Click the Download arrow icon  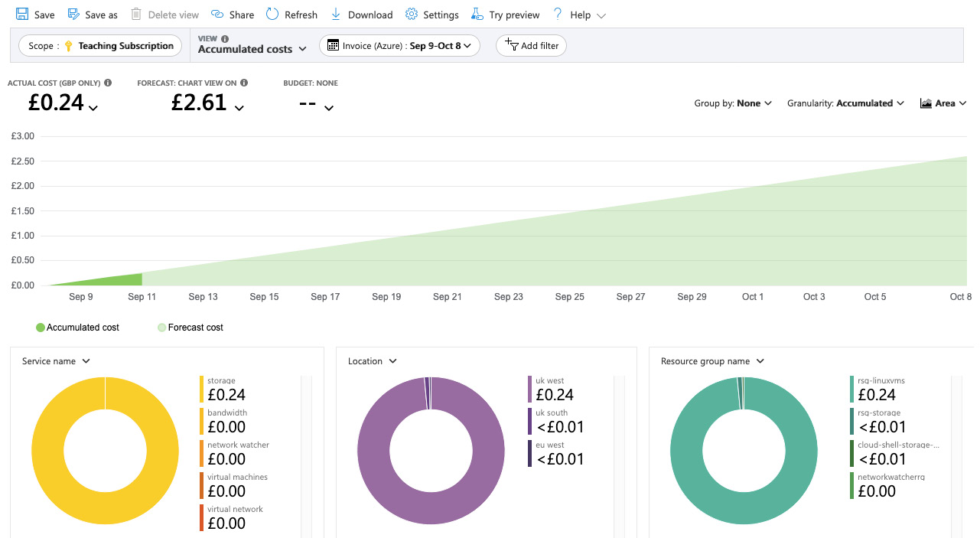point(336,15)
